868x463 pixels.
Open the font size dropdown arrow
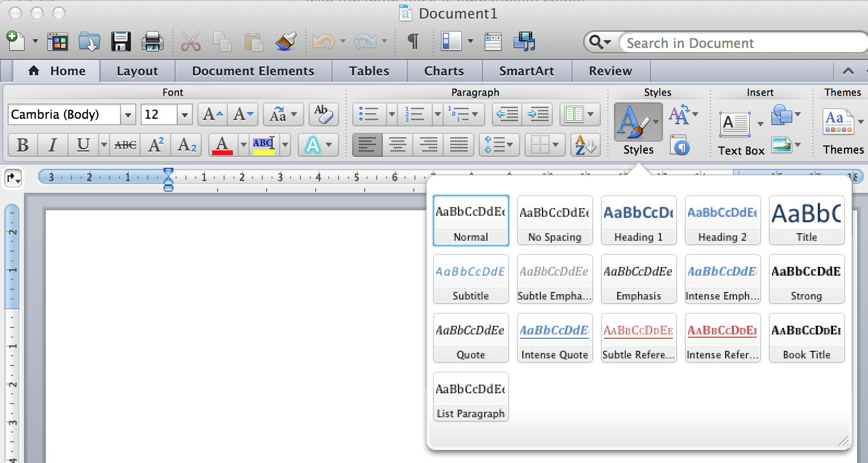pos(185,115)
